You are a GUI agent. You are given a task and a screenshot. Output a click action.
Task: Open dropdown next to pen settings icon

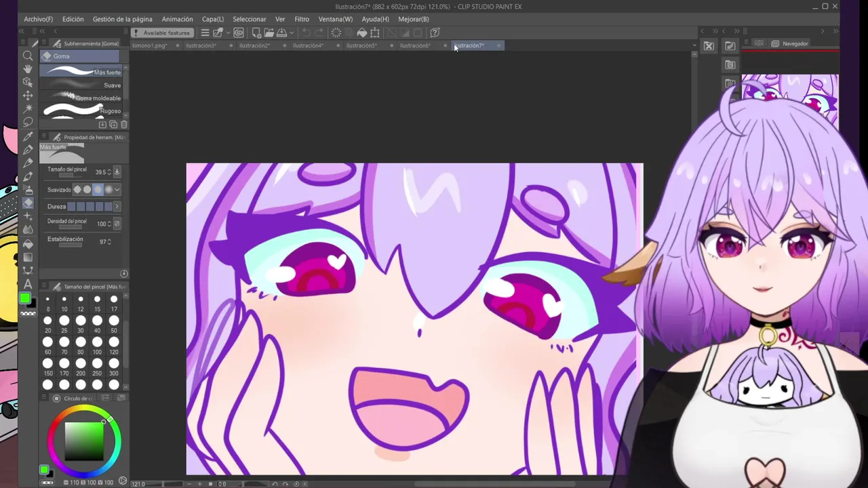227,33
